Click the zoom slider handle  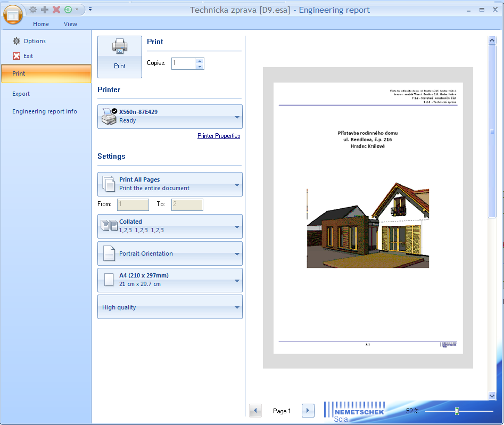coord(457,411)
